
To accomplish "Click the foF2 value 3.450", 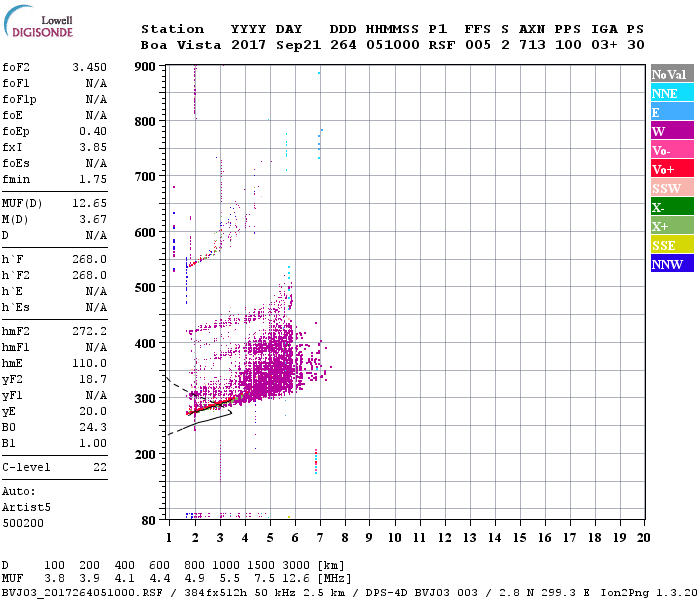I will pos(90,67).
